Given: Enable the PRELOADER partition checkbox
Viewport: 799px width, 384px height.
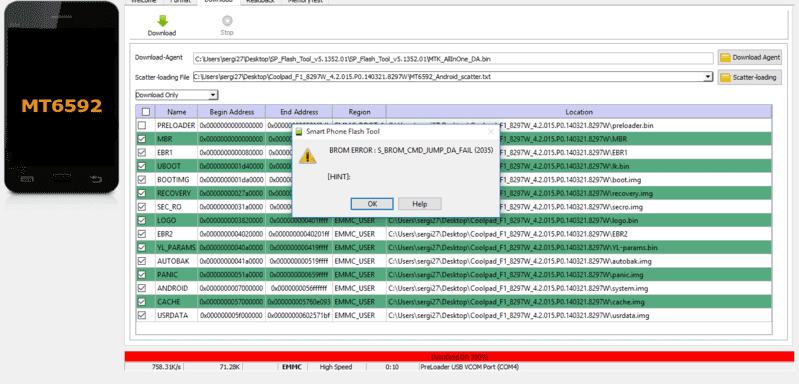Looking at the screenshot, I should 142,125.
